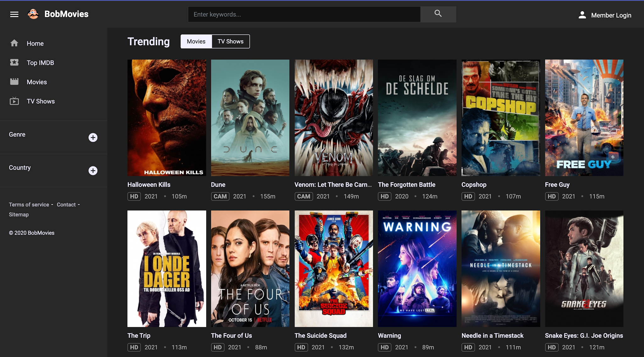This screenshot has height=357, width=644.
Task: Open Terms of service link
Action: click(29, 205)
